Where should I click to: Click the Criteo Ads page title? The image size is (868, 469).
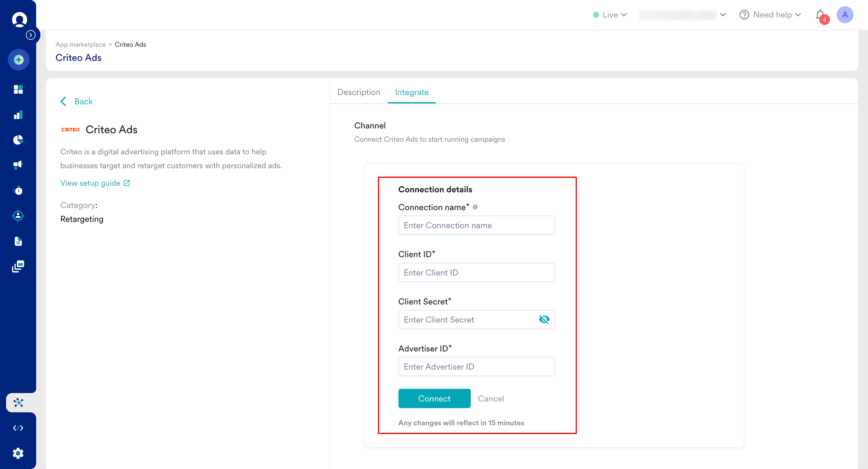coord(78,58)
